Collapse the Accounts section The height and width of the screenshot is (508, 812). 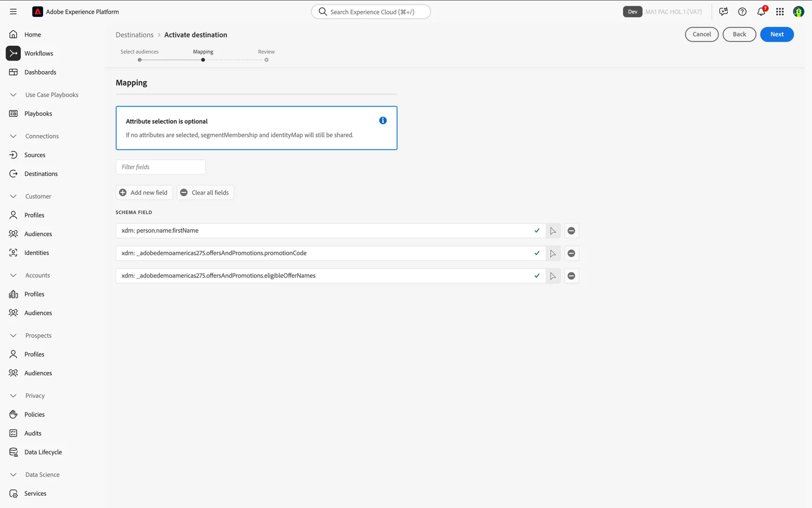tap(13, 275)
